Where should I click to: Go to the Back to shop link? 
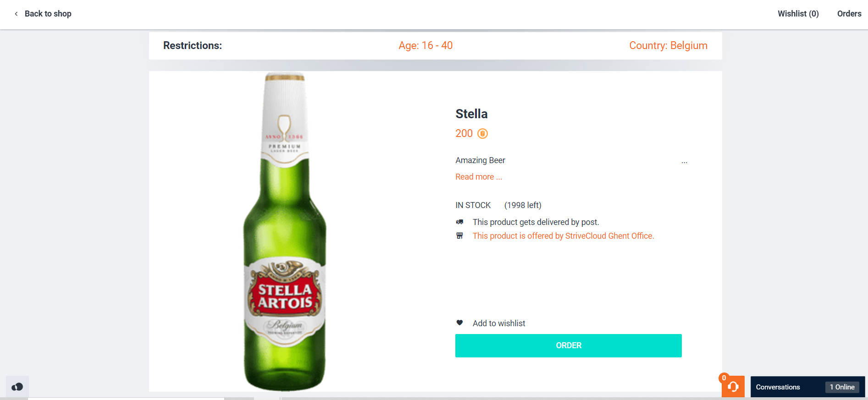(x=48, y=14)
